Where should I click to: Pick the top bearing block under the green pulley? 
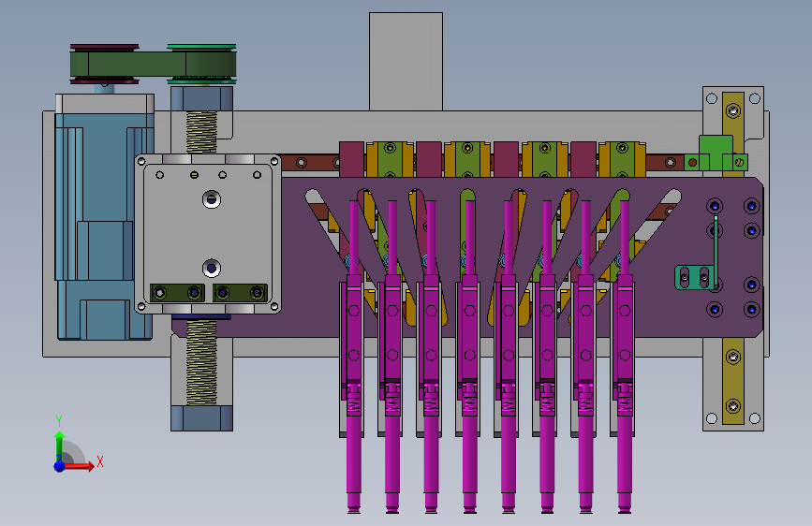click(201, 98)
